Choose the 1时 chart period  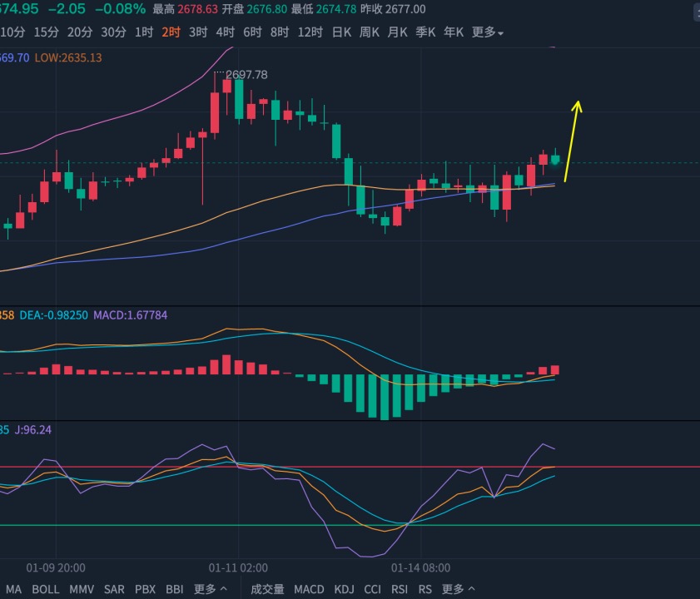pyautogui.click(x=144, y=32)
